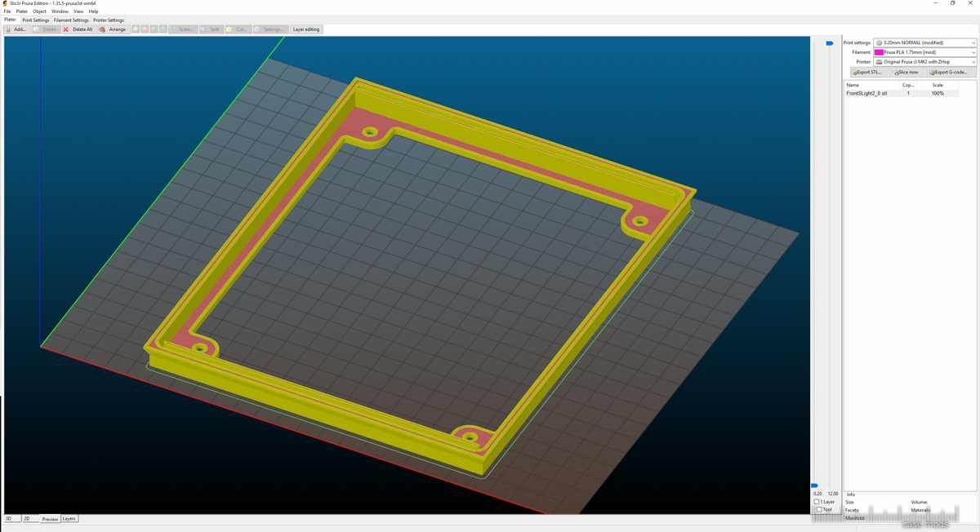This screenshot has height=532, width=980.
Task: Click the Split toolbar button
Action: click(x=211, y=29)
